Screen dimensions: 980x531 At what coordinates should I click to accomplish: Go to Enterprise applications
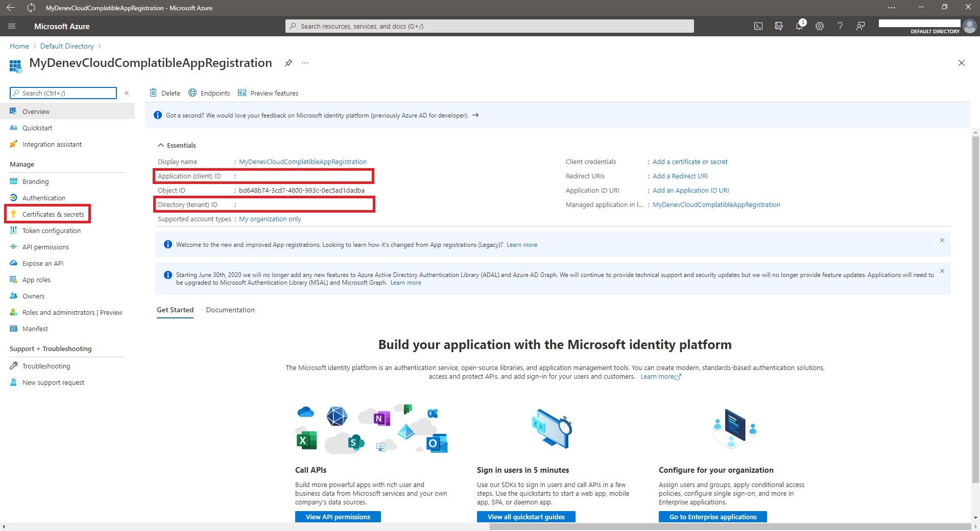(x=712, y=517)
